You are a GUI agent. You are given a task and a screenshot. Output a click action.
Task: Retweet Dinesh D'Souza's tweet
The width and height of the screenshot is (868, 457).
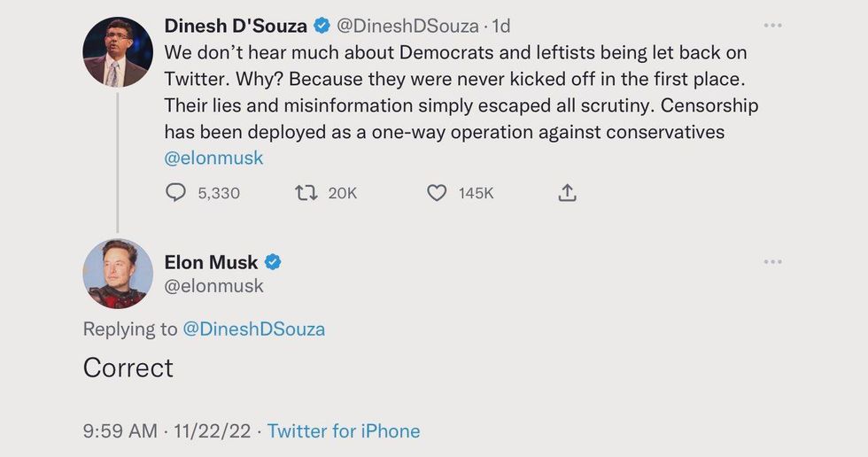click(x=306, y=192)
